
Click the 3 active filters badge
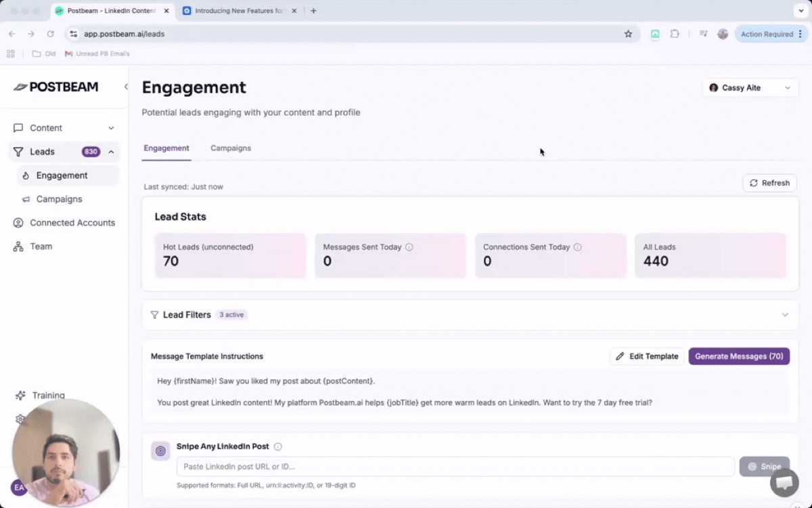coord(231,315)
